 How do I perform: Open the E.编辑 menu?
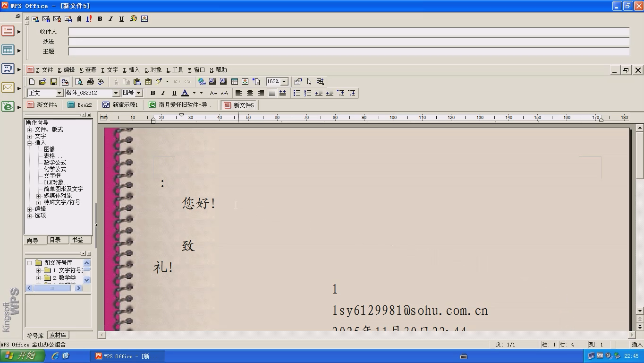point(66,70)
